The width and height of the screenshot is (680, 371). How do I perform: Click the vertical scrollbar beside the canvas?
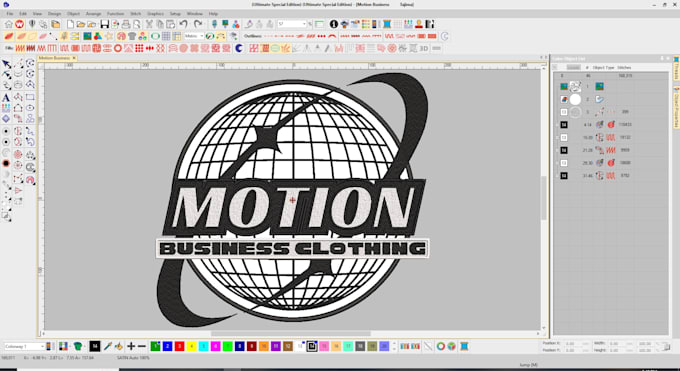pos(543,197)
